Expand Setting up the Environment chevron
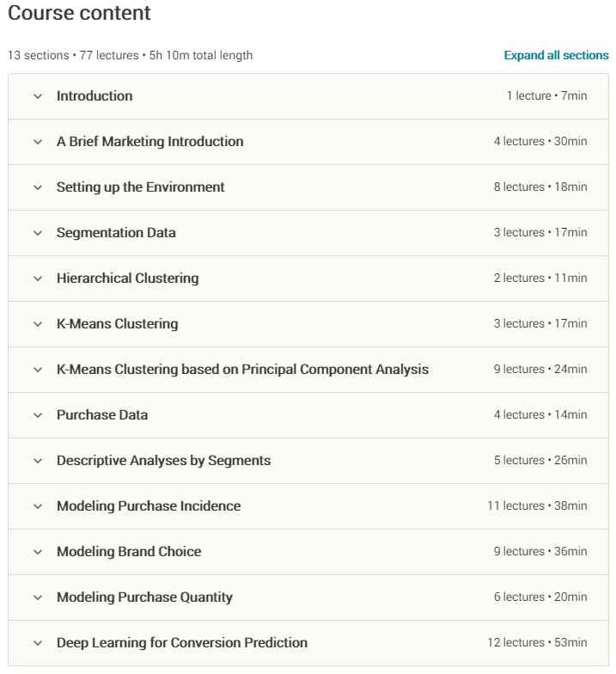Viewport: 616px width, 674px height. click(38, 187)
